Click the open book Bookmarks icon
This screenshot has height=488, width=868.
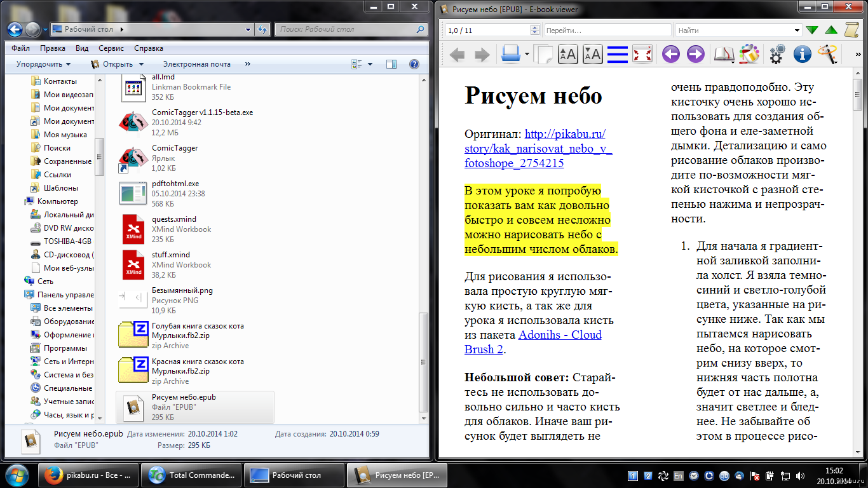click(722, 55)
